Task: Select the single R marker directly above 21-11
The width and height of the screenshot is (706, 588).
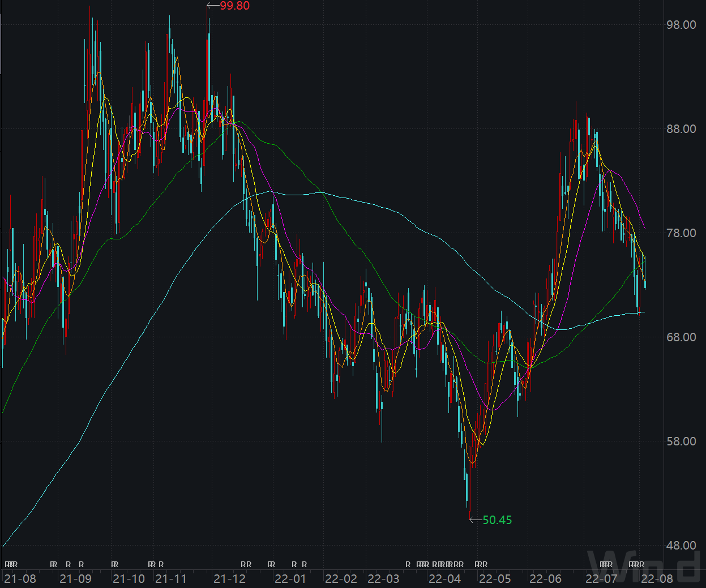Action: point(161,564)
